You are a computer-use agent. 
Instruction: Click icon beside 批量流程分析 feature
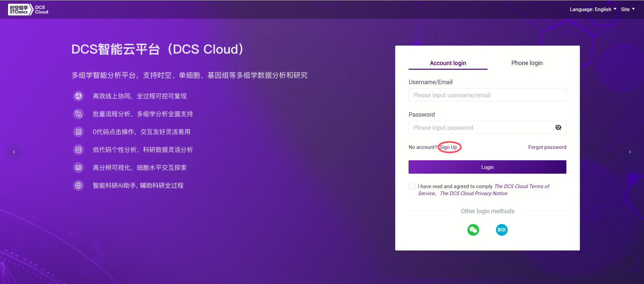[x=79, y=114]
